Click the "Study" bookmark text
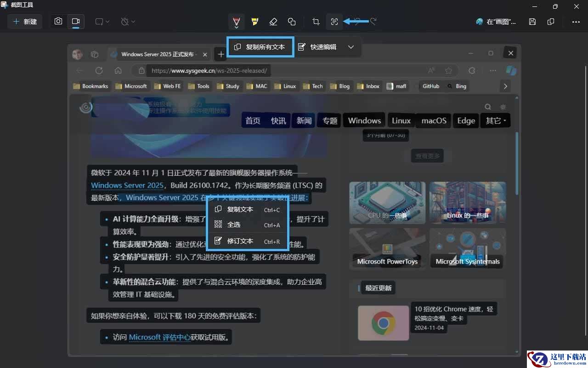Viewport: 588px width, 368px height. 232,86
